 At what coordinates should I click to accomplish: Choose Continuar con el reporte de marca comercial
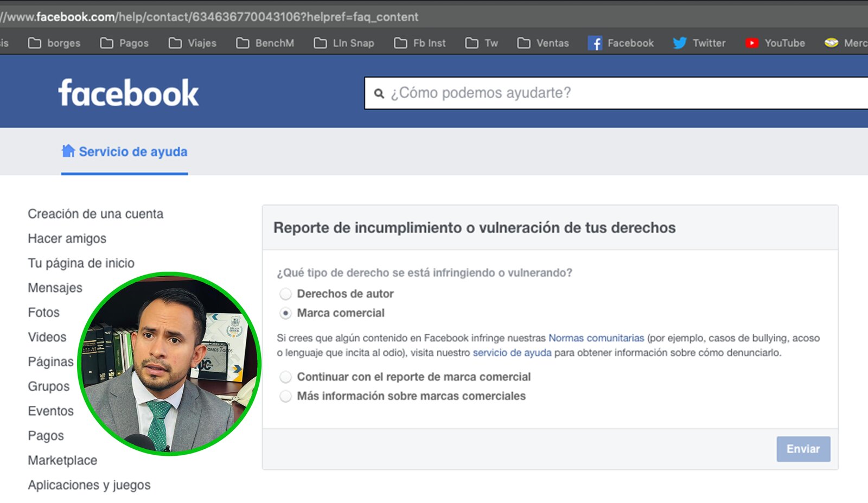[x=285, y=377]
